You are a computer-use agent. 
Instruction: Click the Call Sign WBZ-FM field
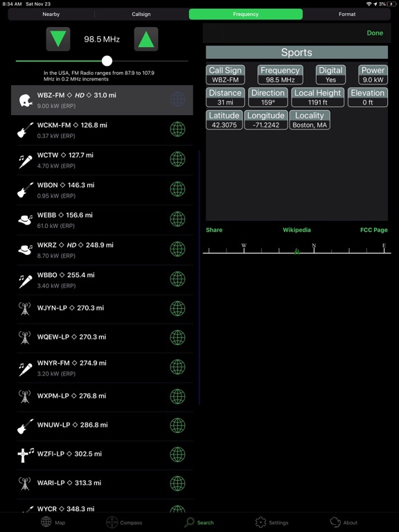click(225, 75)
